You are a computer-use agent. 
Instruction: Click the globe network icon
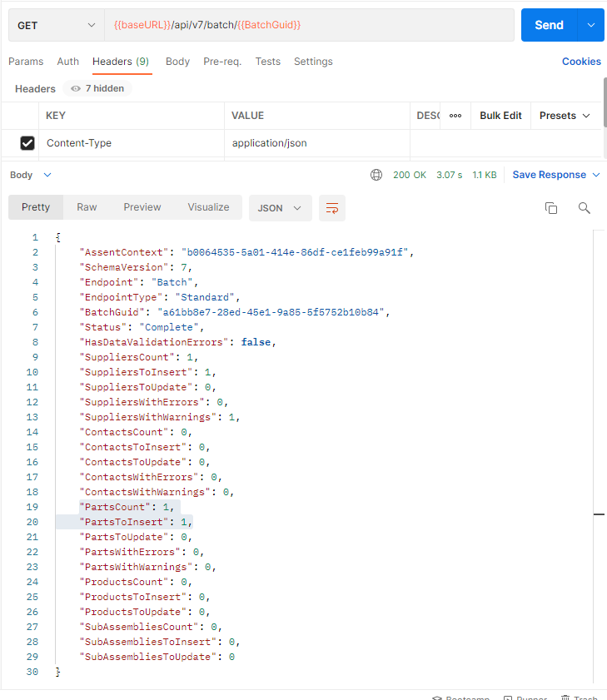click(376, 175)
